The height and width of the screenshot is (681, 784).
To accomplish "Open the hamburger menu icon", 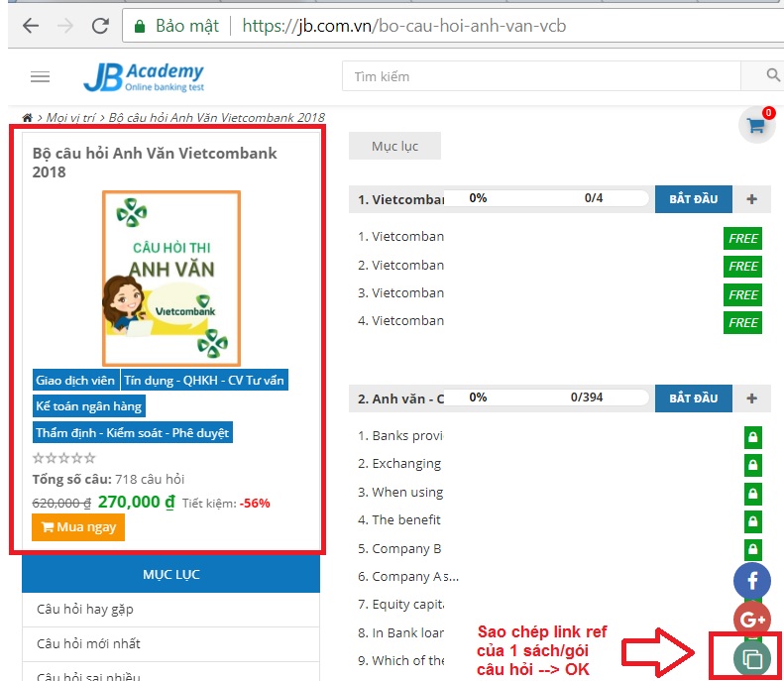I will tap(40, 77).
